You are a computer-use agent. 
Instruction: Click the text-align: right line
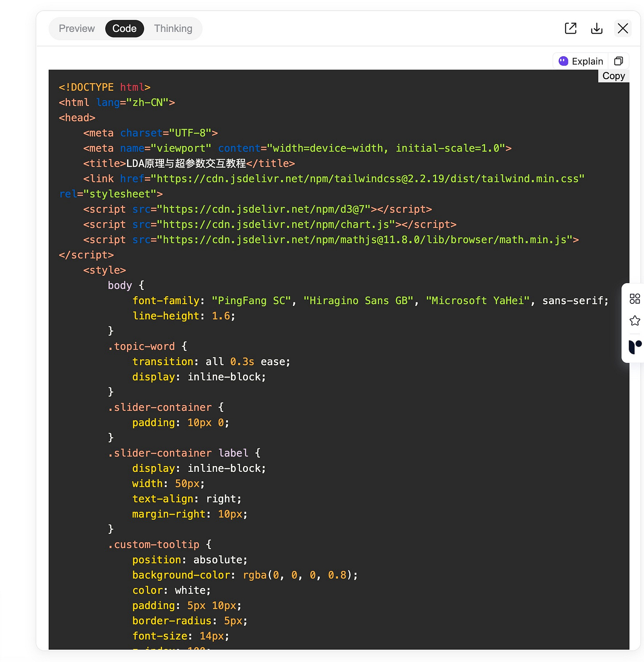coord(187,499)
